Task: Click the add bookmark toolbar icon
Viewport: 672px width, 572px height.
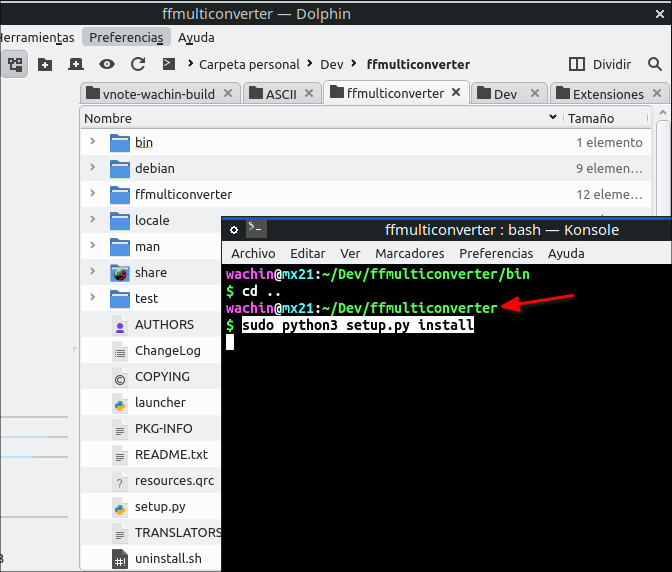Action: (76, 64)
